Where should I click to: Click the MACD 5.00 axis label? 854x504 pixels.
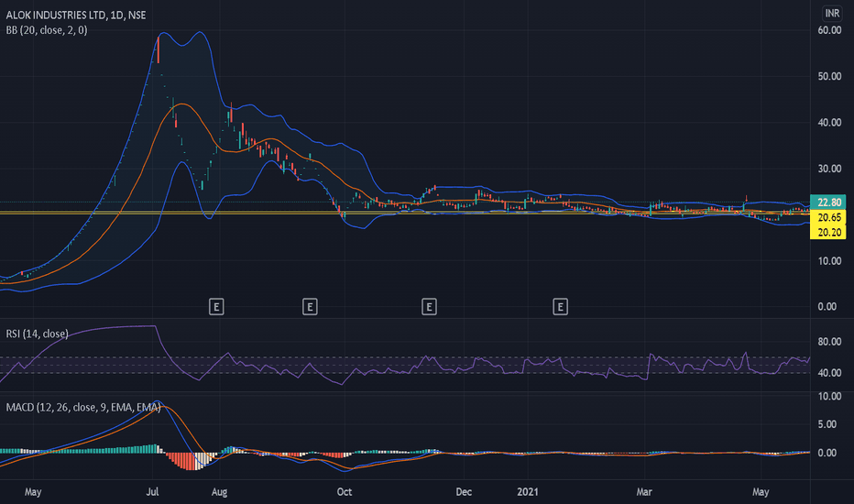[x=827, y=424]
